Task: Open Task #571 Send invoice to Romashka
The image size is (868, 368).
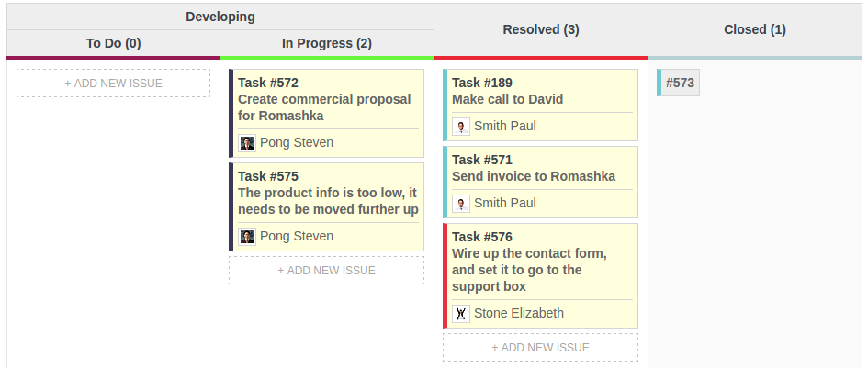Action: click(533, 176)
